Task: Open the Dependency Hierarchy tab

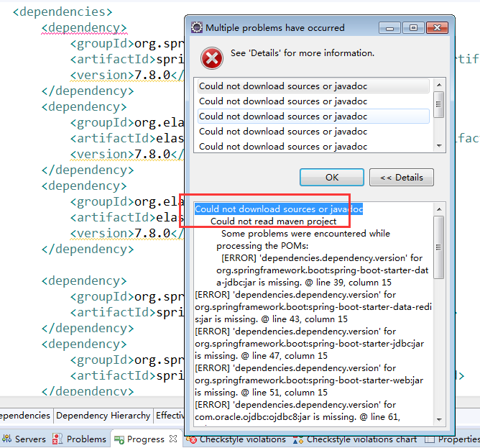Action: pyautogui.click(x=103, y=416)
